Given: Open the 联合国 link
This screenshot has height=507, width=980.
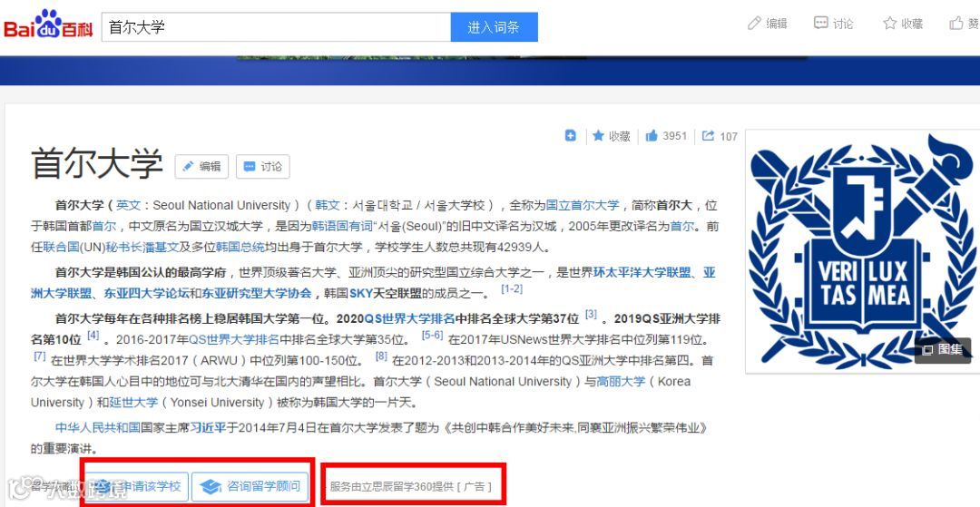Looking at the screenshot, I should coord(62,247).
